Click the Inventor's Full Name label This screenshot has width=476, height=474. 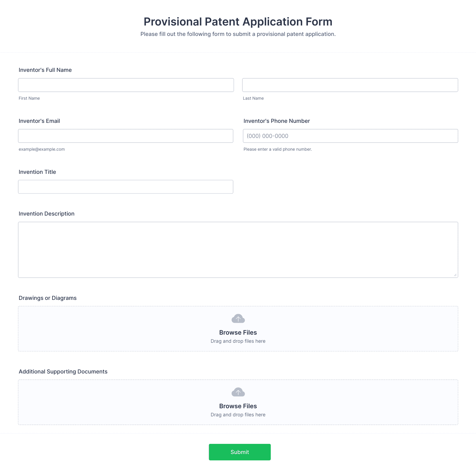45,70
